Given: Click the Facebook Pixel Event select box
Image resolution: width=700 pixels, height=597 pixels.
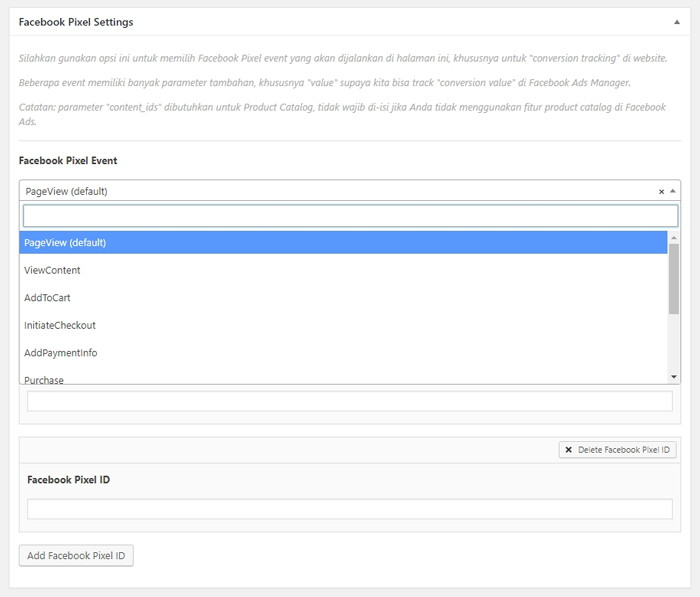Looking at the screenshot, I should [x=350, y=191].
